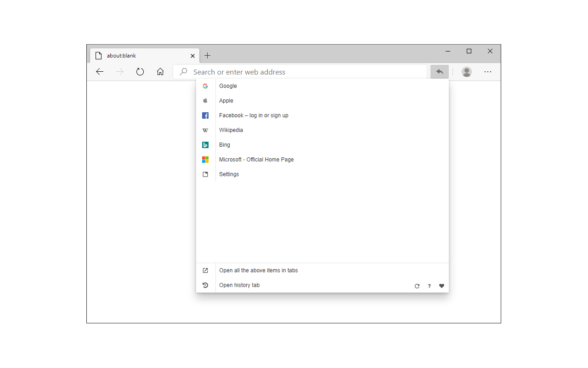Click the heart icon in the popup footer
The height and width of the screenshot is (368, 588).
(x=441, y=286)
